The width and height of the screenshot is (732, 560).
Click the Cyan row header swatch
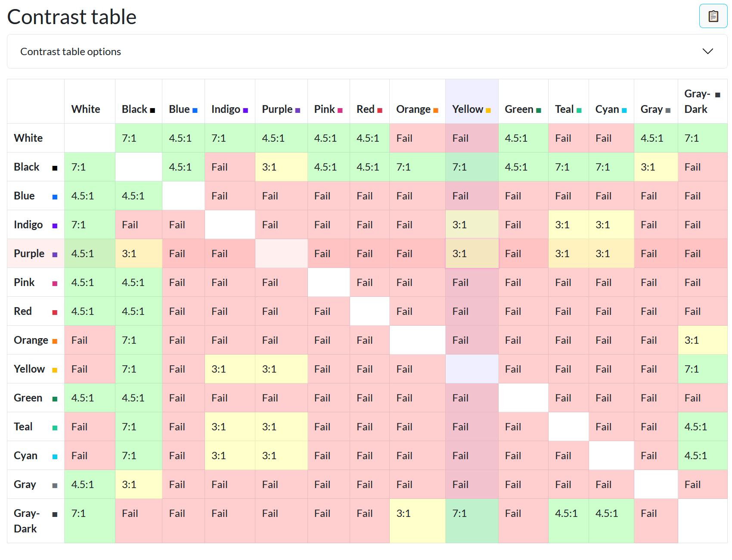[x=55, y=457]
